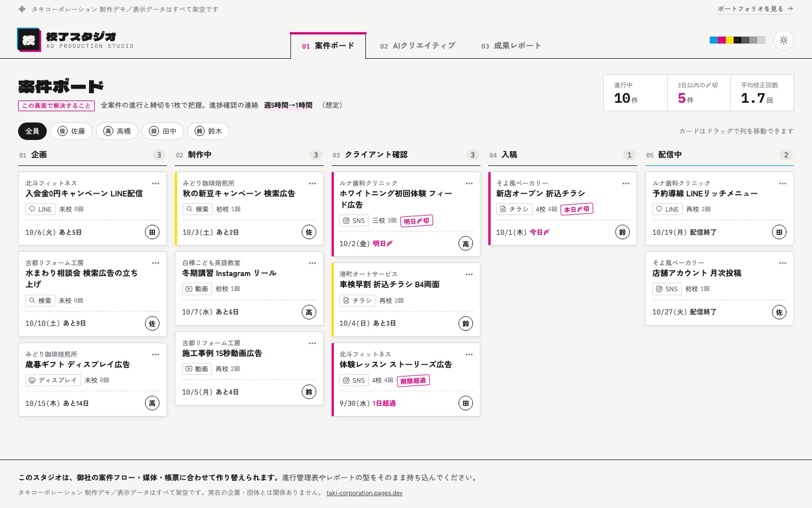The image size is (812, 508).
Task: Click the チラシ media tag on 車検早割 card
Action: point(358,301)
